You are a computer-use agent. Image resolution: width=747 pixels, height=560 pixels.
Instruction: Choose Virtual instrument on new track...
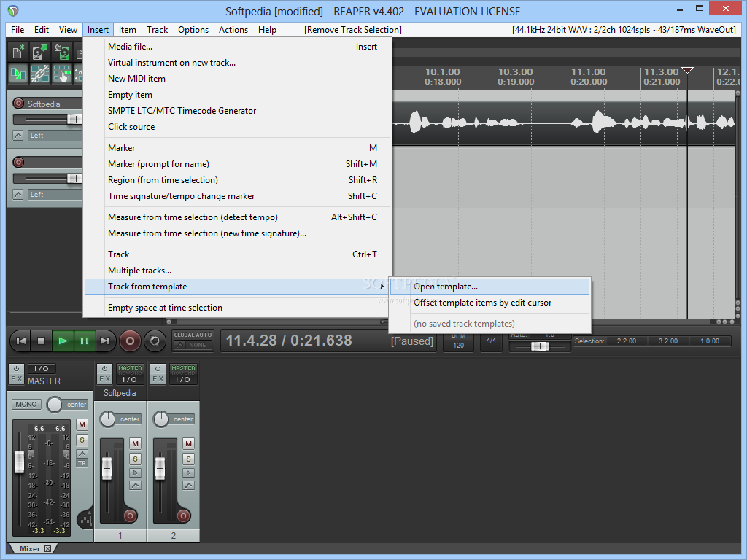(x=237, y=63)
